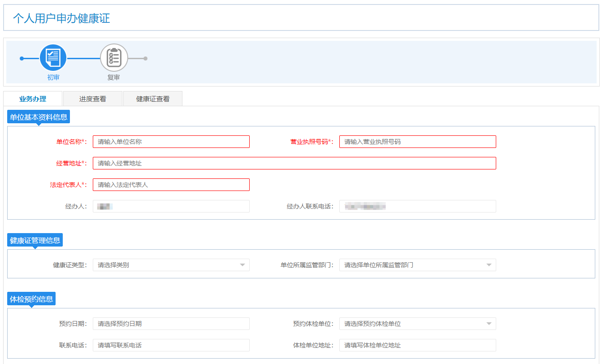Image resolution: width=602 pixels, height=364 pixels.
Task: Select the 法定代表人 input box
Action: pyautogui.click(x=171, y=185)
